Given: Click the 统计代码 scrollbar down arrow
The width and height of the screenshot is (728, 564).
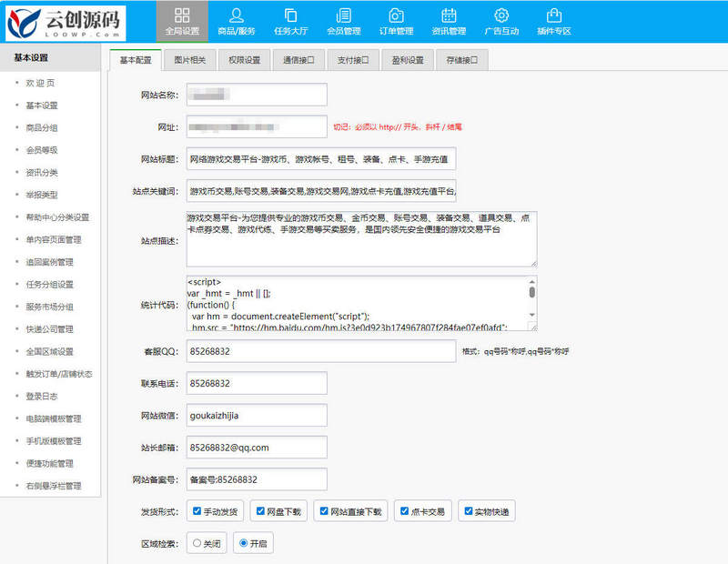Looking at the screenshot, I should point(532,315).
